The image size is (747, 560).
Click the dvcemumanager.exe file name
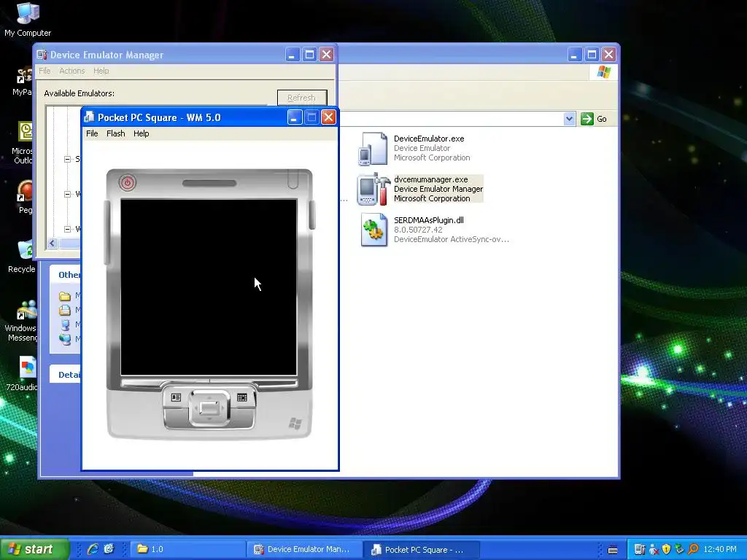(x=430, y=179)
